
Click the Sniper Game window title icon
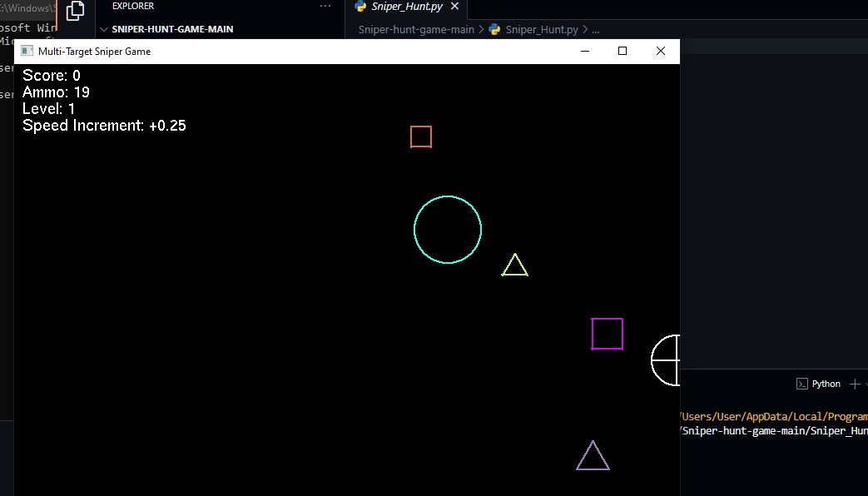[x=27, y=52]
